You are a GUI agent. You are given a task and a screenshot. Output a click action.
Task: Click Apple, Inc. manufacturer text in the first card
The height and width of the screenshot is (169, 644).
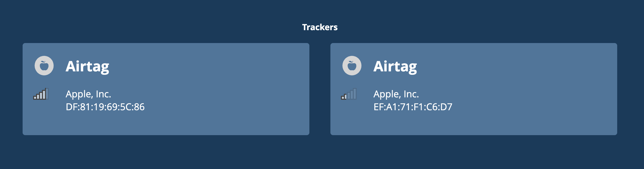tap(88, 94)
